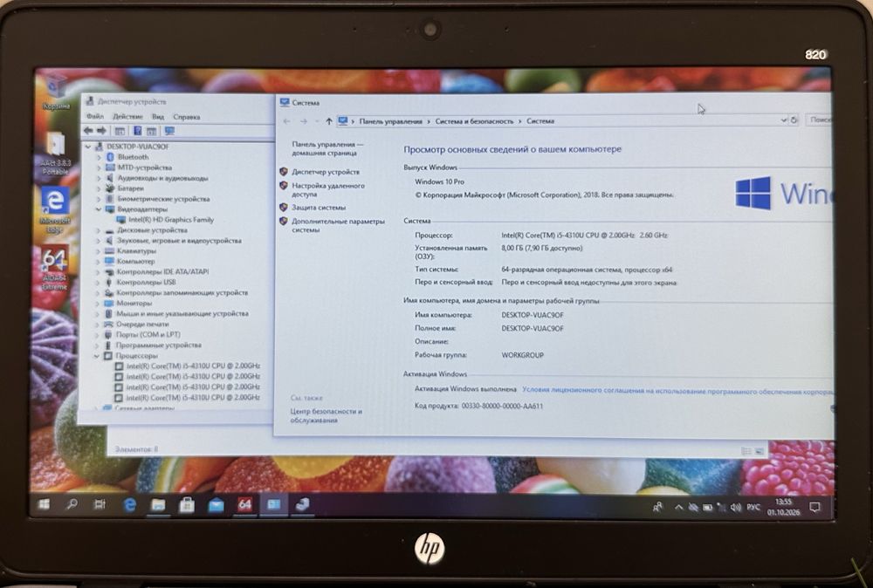The height and width of the screenshot is (588, 873).
Task: Open Диспетчер устройств link in sidebar
Action: pyautogui.click(x=326, y=172)
